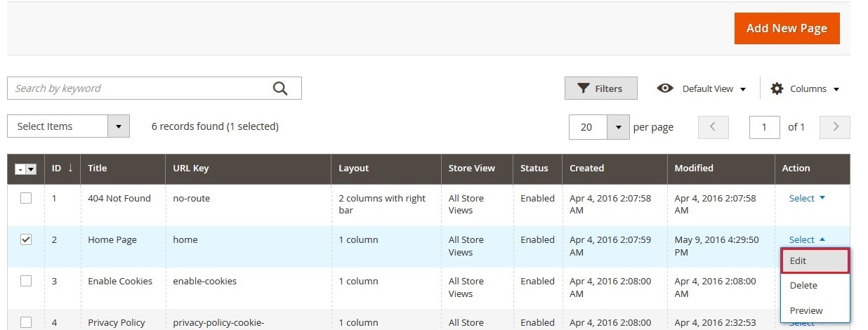The width and height of the screenshot is (868, 330).
Task: Sort by ID column arrow
Action: (x=70, y=169)
